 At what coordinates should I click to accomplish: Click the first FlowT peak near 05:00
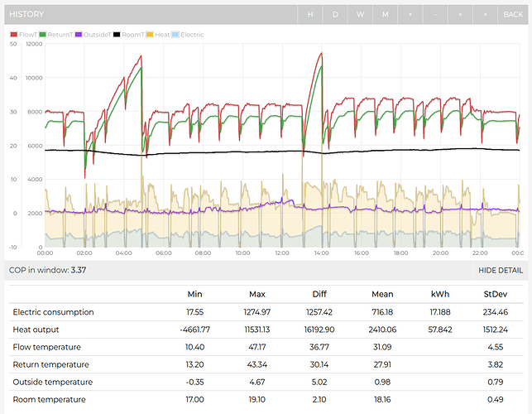pos(141,56)
